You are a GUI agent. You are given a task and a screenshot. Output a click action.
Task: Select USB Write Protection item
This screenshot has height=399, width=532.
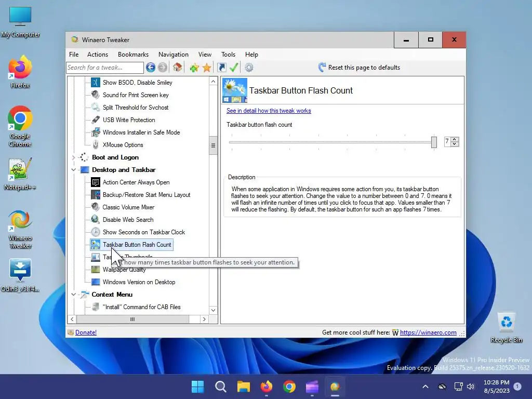(x=129, y=120)
